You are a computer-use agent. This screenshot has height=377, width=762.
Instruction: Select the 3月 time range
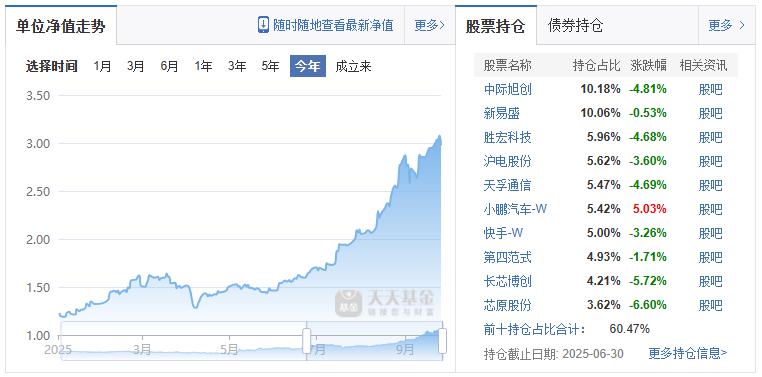[136, 66]
